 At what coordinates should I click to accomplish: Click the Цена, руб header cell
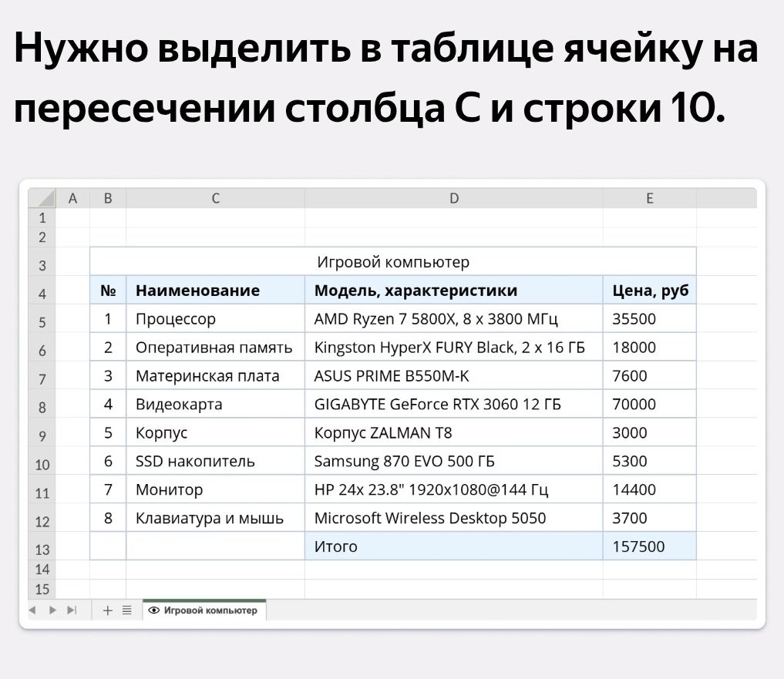pos(650,290)
